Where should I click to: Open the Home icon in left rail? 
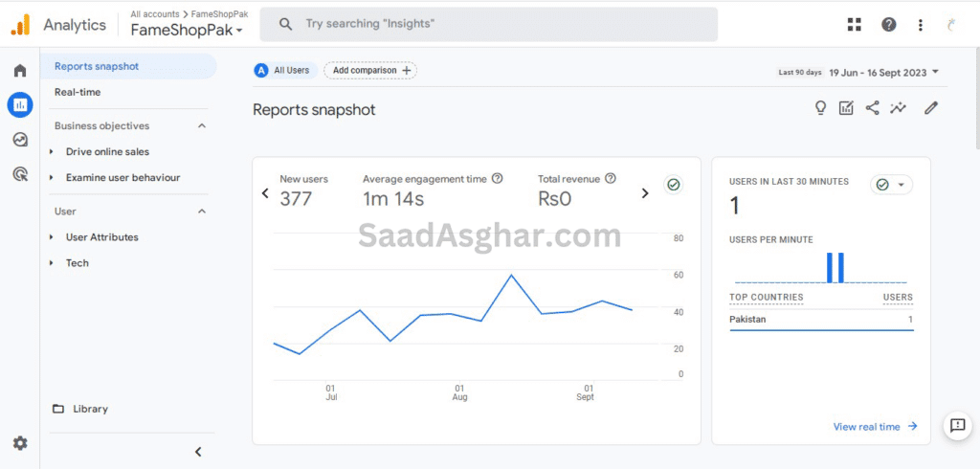pyautogui.click(x=20, y=71)
